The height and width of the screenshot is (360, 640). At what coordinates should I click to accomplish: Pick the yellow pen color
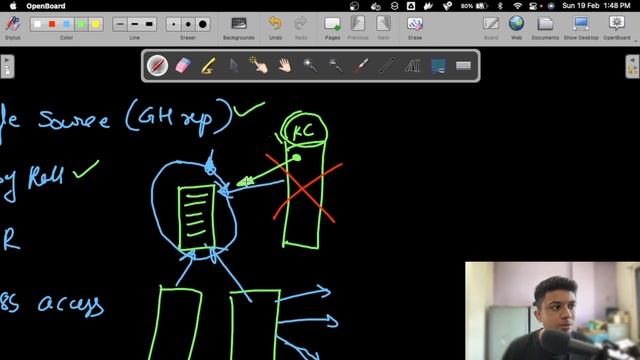point(96,24)
